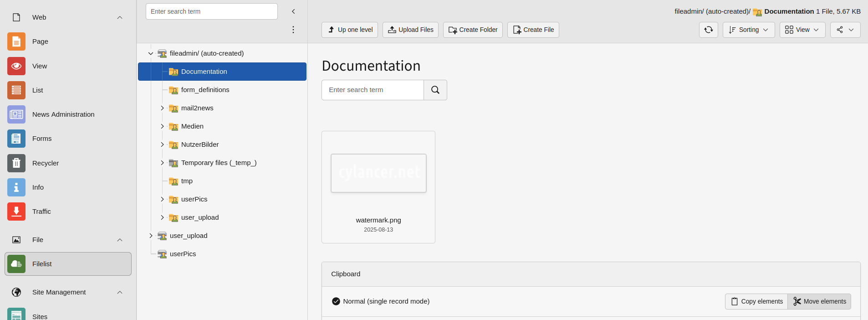
Task: Open the Traffic module icon
Action: click(x=16, y=212)
